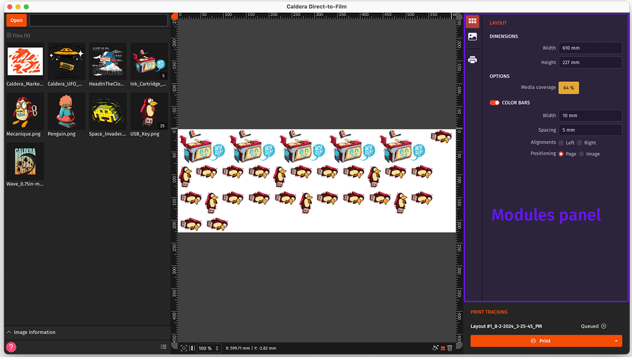632x364 pixels.
Task: Click the main Print button
Action: coord(540,341)
